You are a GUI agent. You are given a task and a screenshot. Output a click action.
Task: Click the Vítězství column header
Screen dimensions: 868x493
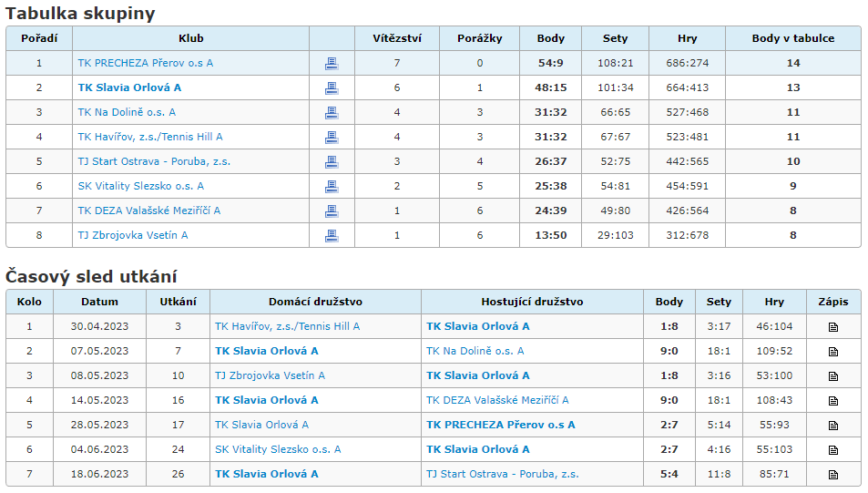(397, 38)
